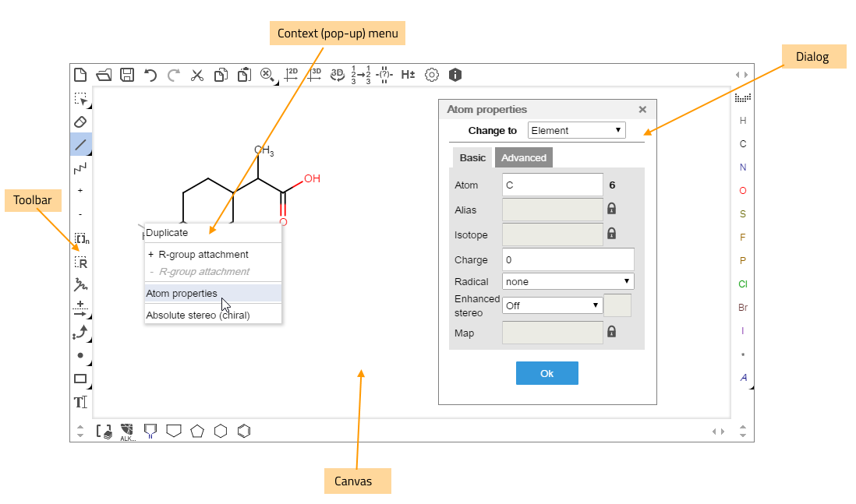Click the add/remove hydrogens (H±) icon

(408, 75)
